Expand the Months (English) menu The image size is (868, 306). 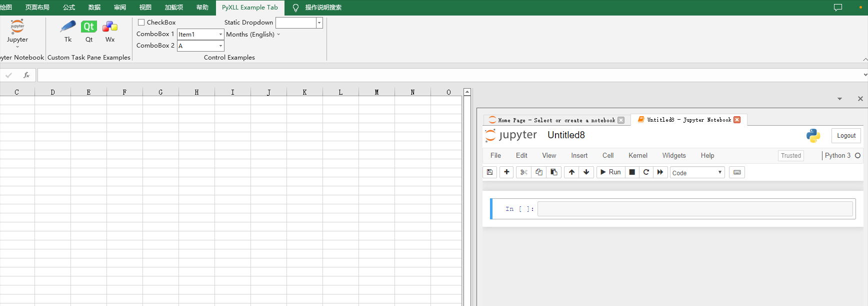[253, 35]
